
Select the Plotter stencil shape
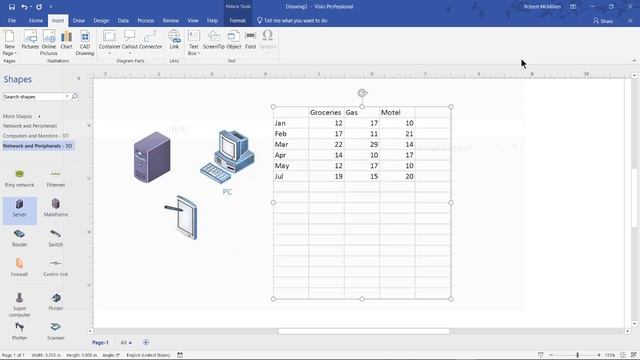[x=19, y=331]
